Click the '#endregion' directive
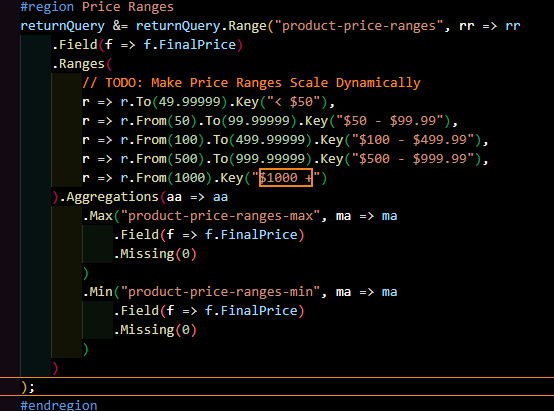This screenshot has height=411, width=554. tap(59, 405)
